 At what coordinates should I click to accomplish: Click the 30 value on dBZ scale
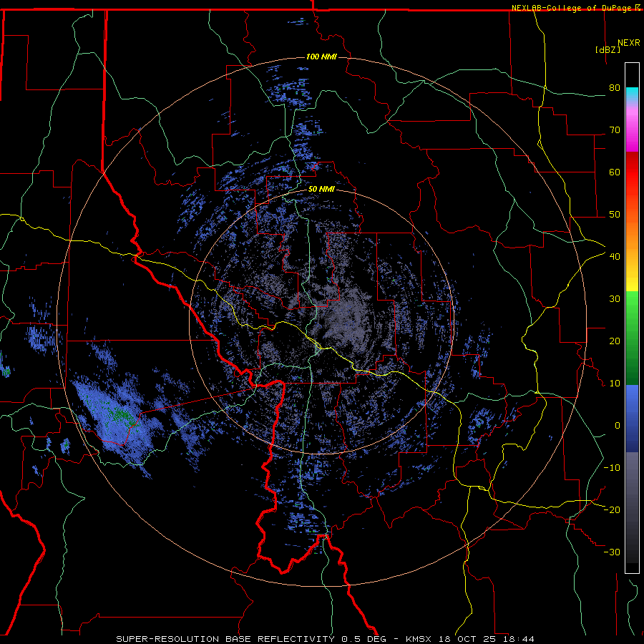pos(615,299)
